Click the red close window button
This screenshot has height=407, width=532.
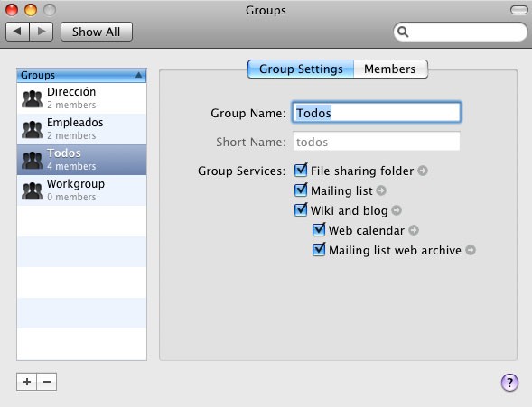(12, 10)
